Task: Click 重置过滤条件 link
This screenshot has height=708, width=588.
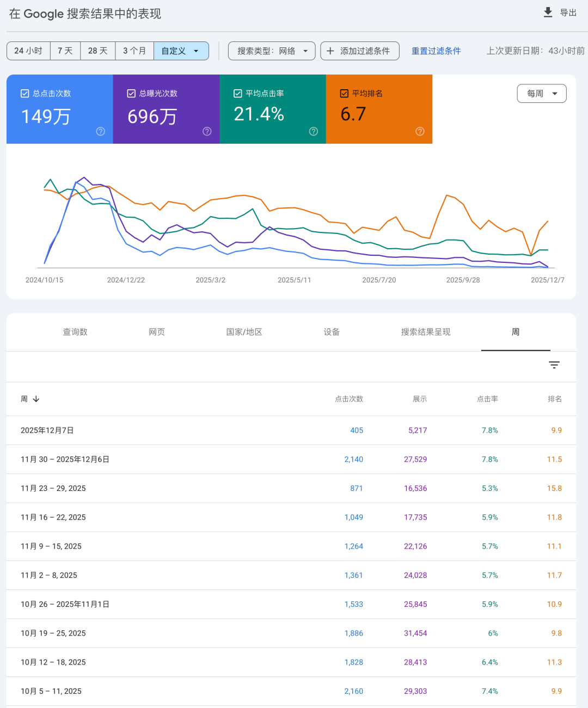Action: click(x=436, y=51)
